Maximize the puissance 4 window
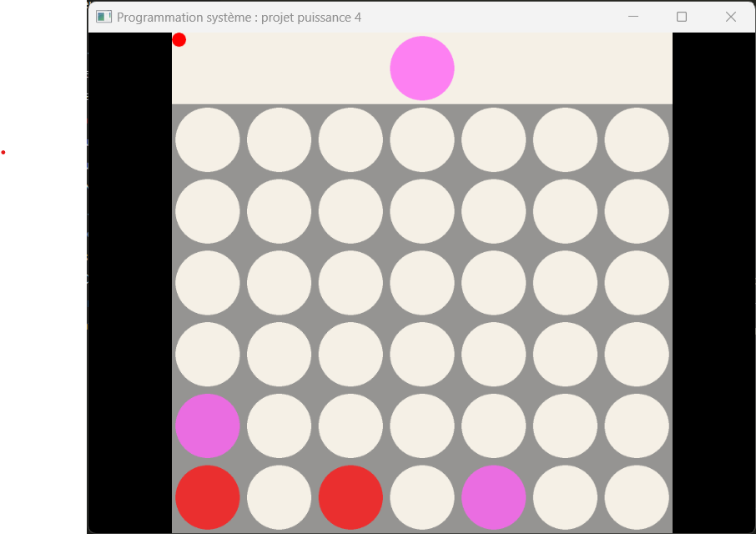Image resolution: width=756 pixels, height=534 pixels. click(x=681, y=17)
